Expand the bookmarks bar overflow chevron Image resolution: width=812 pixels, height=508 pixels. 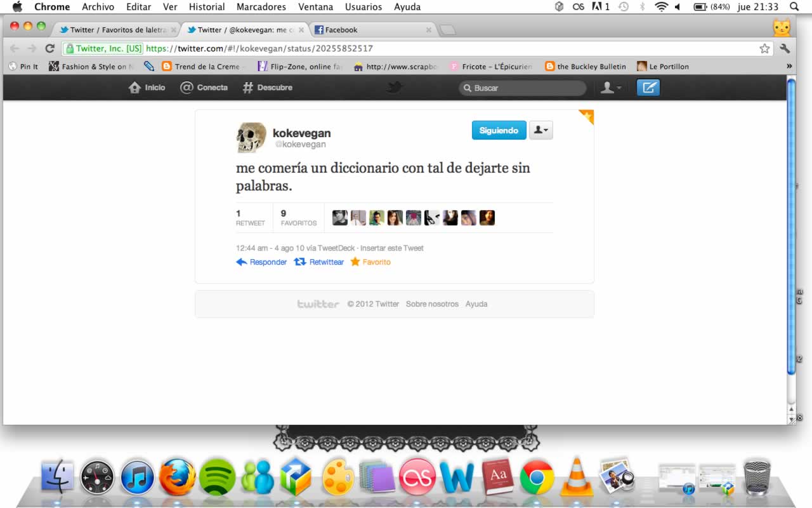[789, 66]
